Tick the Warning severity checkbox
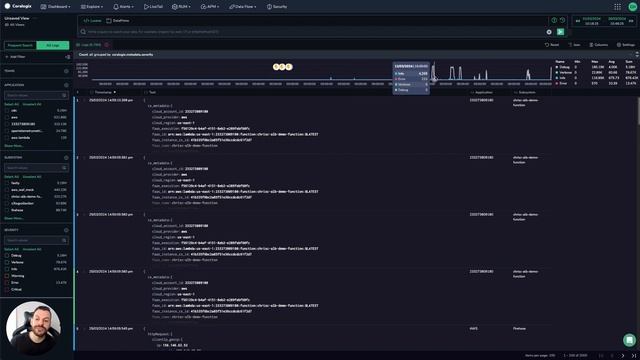 (x=7, y=276)
